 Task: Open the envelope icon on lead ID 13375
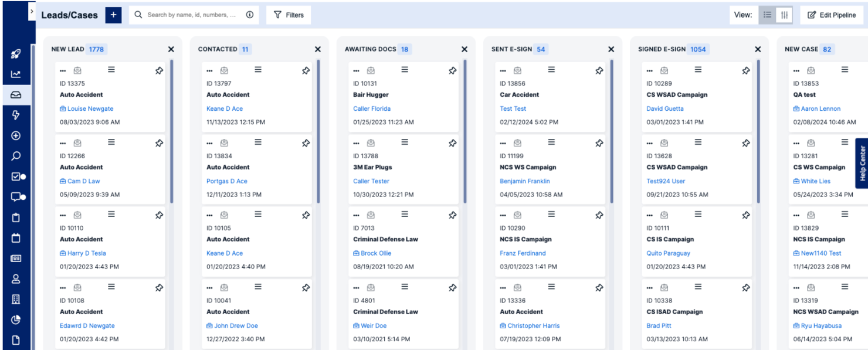(x=77, y=70)
